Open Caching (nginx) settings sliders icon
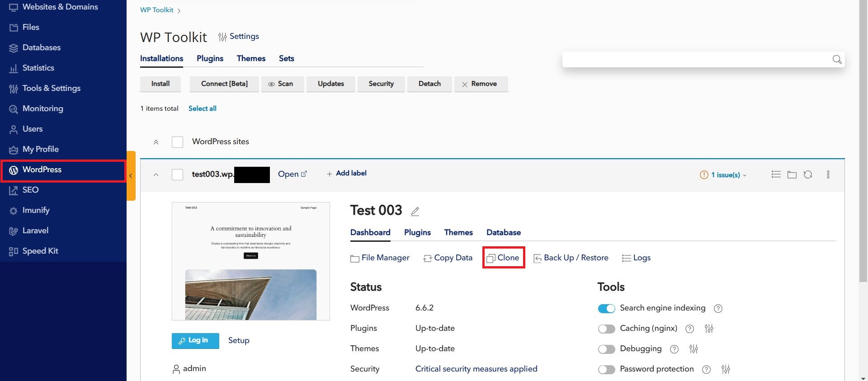 [x=709, y=329]
